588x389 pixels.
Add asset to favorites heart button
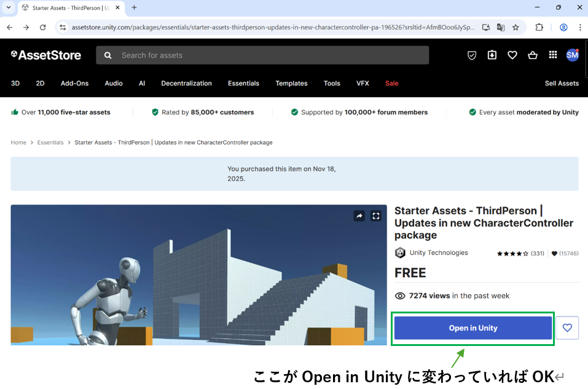pyautogui.click(x=567, y=328)
